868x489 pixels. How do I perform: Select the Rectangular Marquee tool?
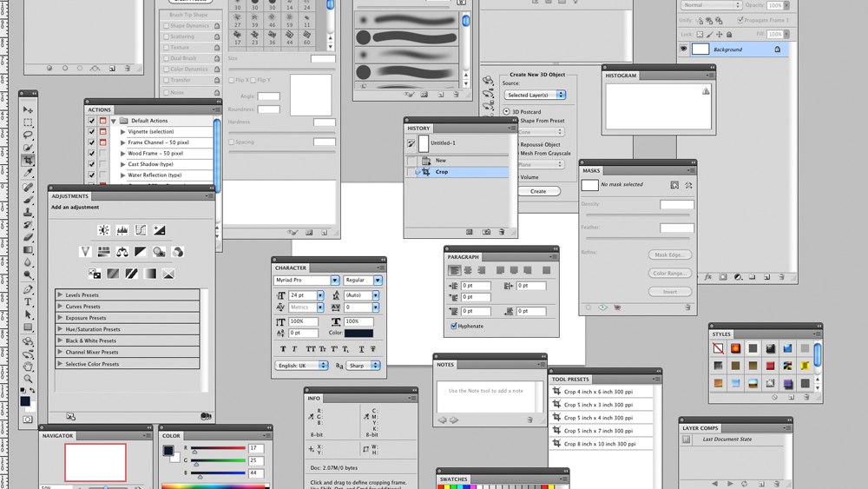pos(28,122)
